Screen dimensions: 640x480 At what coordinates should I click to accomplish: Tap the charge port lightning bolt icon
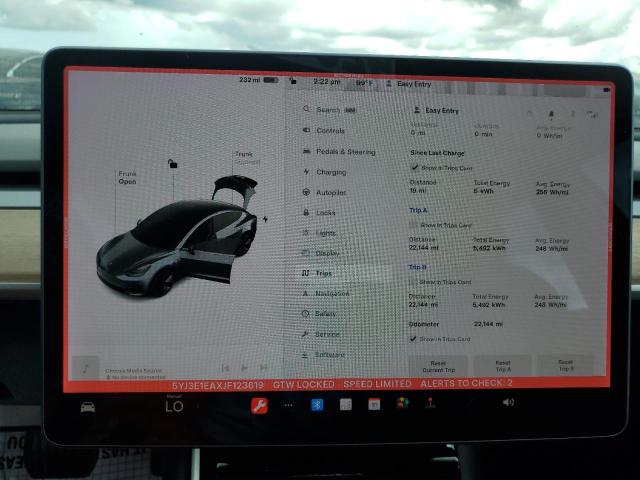coord(265,219)
